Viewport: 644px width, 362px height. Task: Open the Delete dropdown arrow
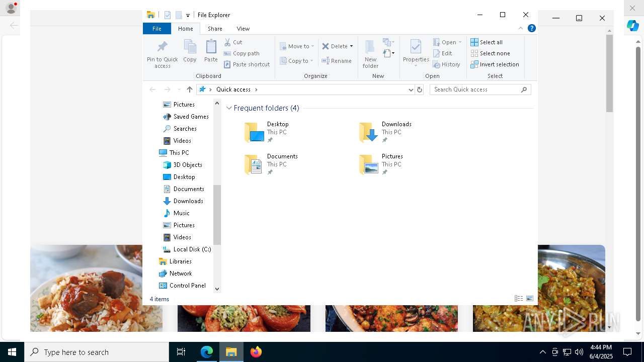click(351, 46)
